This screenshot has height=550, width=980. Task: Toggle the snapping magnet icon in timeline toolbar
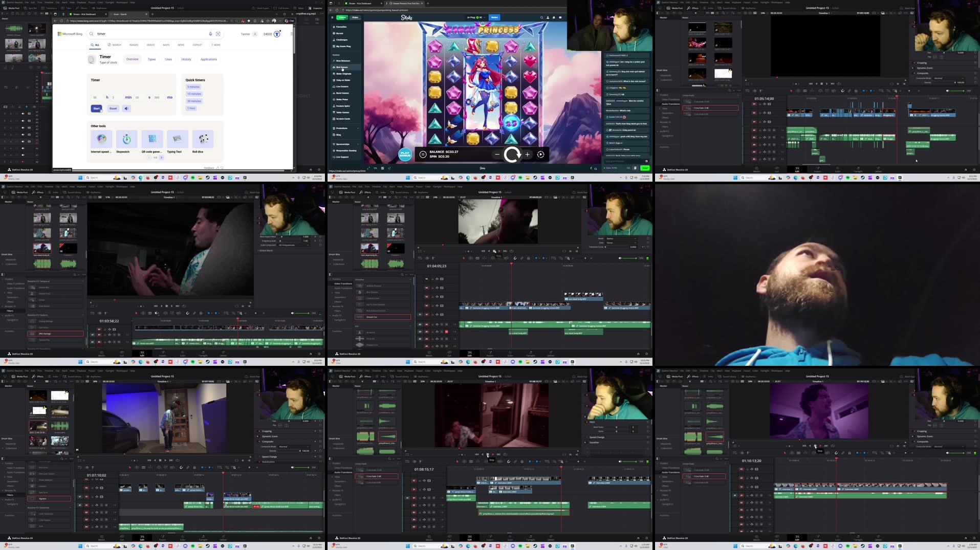point(188,313)
